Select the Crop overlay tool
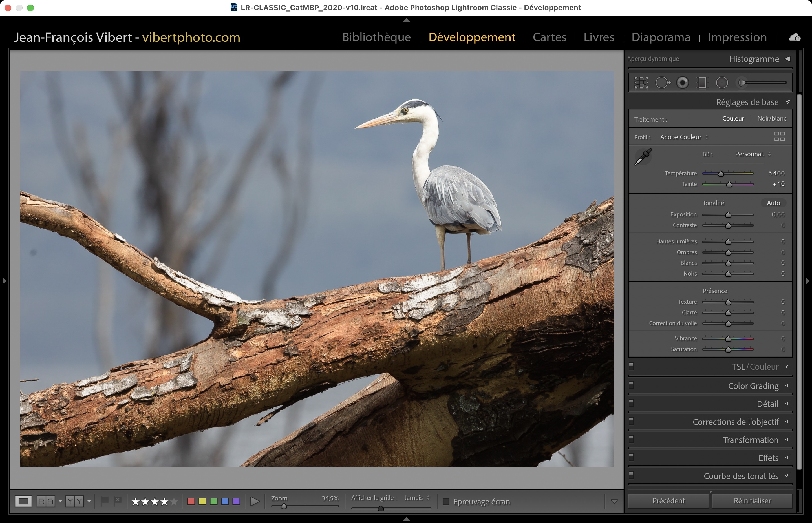This screenshot has width=812, height=523. 641,83
